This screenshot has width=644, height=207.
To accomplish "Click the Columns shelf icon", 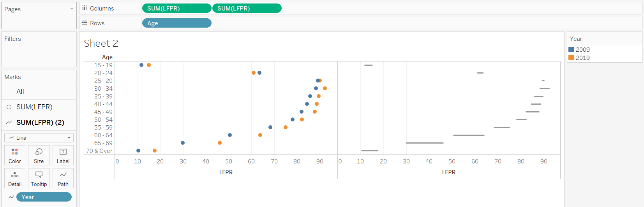I will pos(85,8).
